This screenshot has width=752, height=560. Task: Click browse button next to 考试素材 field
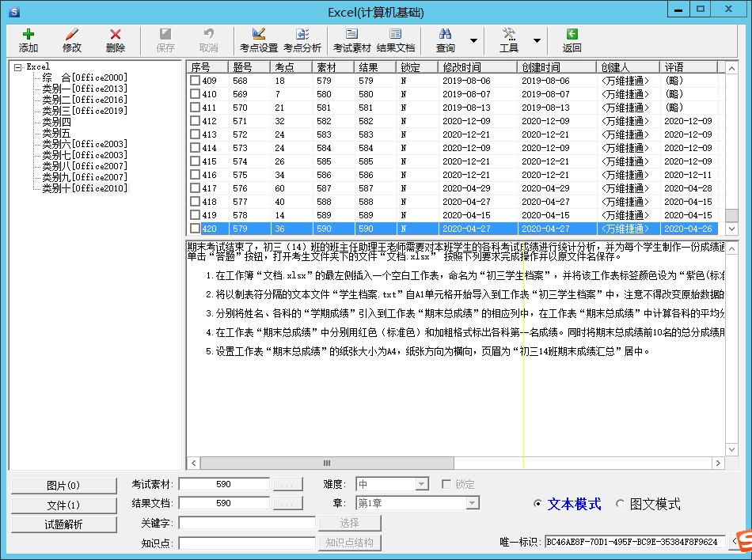tap(288, 484)
